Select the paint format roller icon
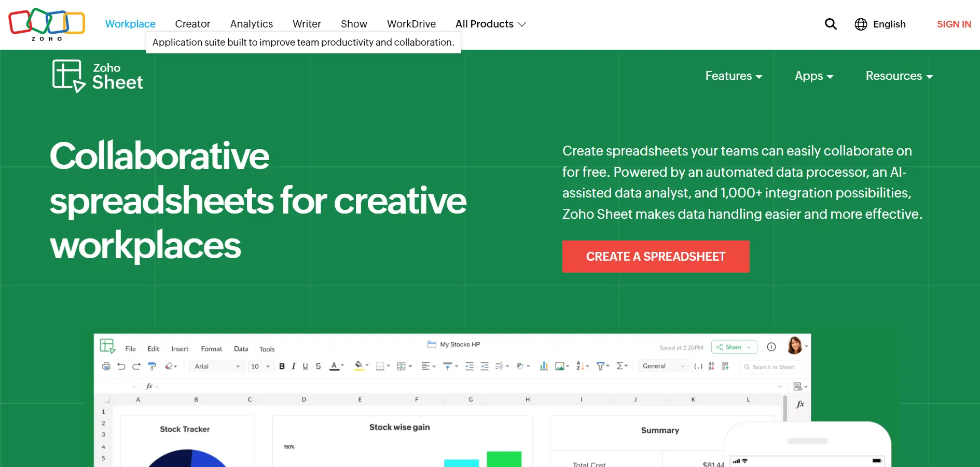The image size is (980, 467). [152, 366]
